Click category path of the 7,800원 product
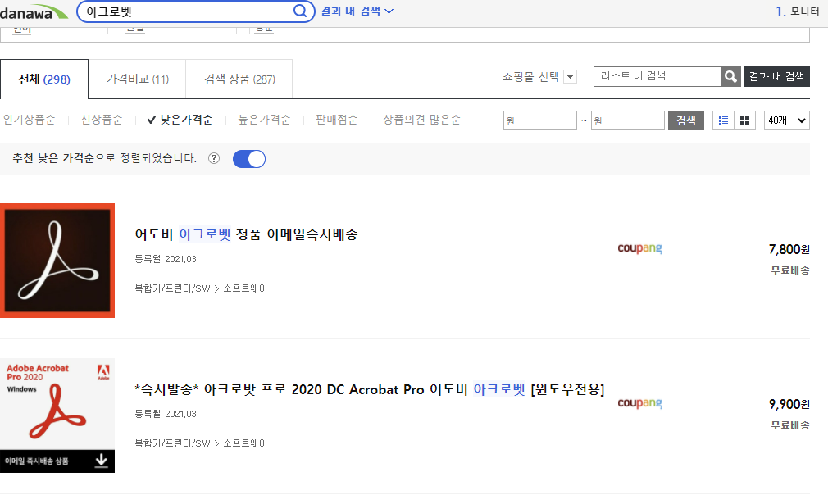Image resolution: width=828 pixels, height=504 pixels. pos(201,288)
